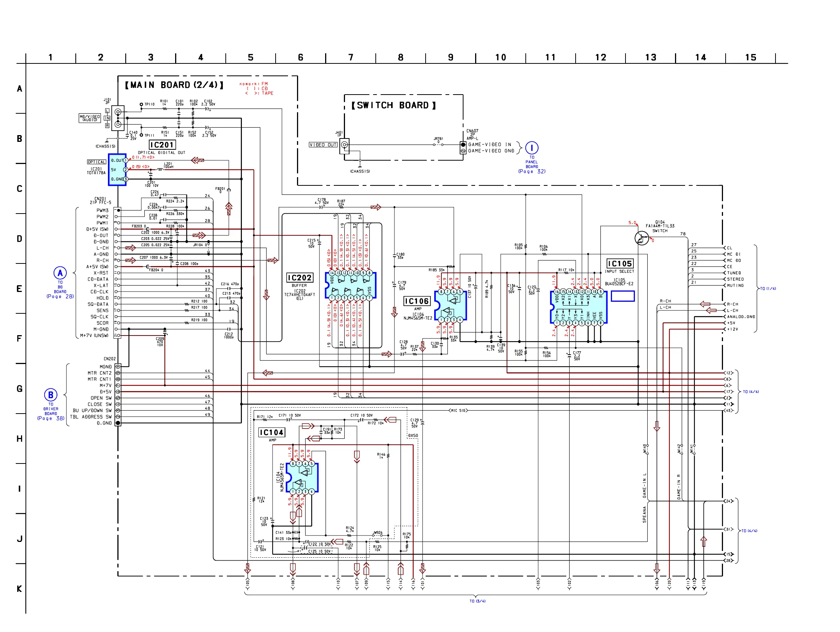This screenshot has height=632, width=840.
Task: Click the 'TO (3/4)' link at bottom
Action: click(477, 601)
